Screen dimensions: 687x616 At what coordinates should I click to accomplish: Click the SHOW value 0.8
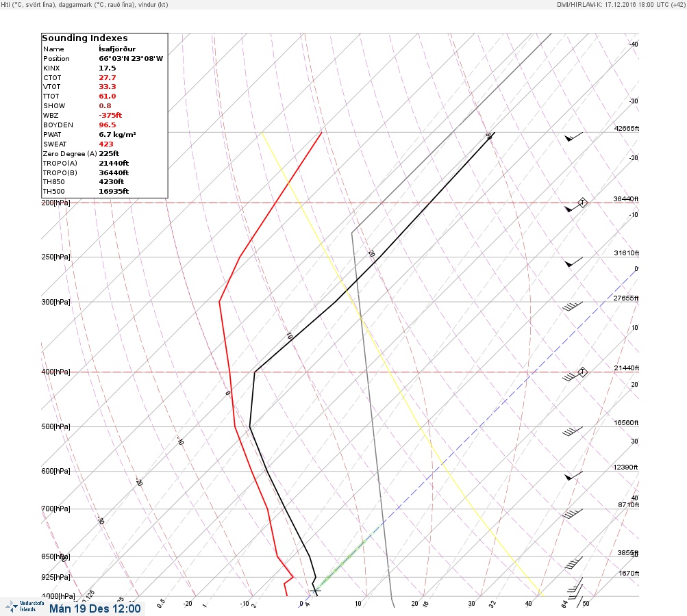pyautogui.click(x=105, y=106)
